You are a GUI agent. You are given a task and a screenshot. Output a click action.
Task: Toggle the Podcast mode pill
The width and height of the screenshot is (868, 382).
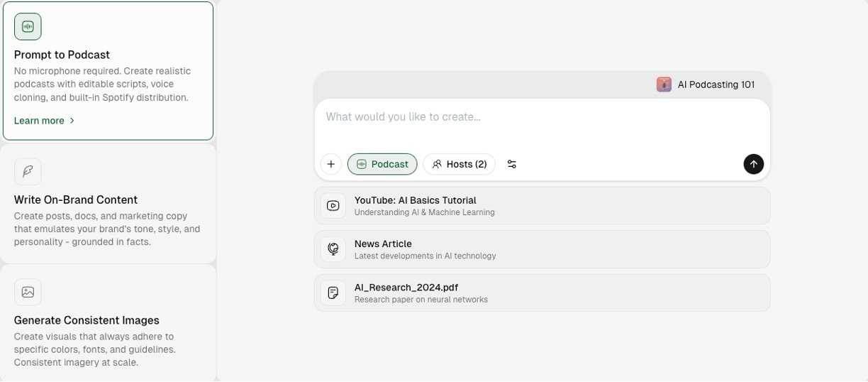[x=382, y=164]
